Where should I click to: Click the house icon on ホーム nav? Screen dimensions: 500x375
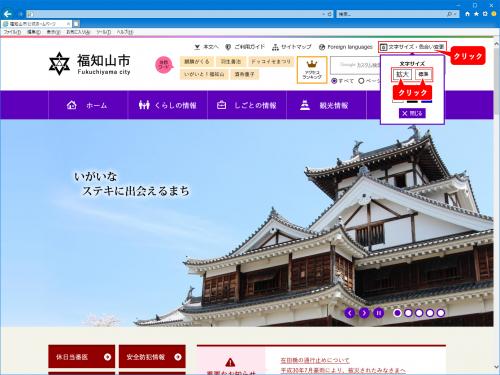tap(71, 105)
